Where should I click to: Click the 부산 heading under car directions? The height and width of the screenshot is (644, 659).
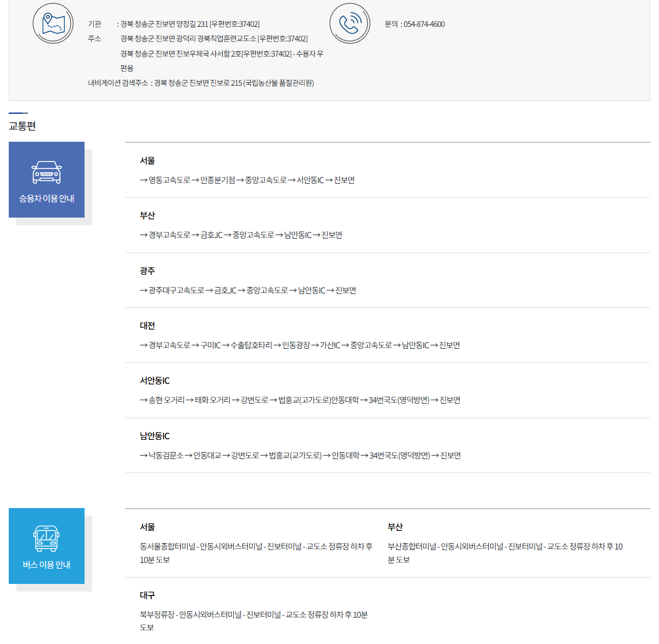tap(148, 215)
